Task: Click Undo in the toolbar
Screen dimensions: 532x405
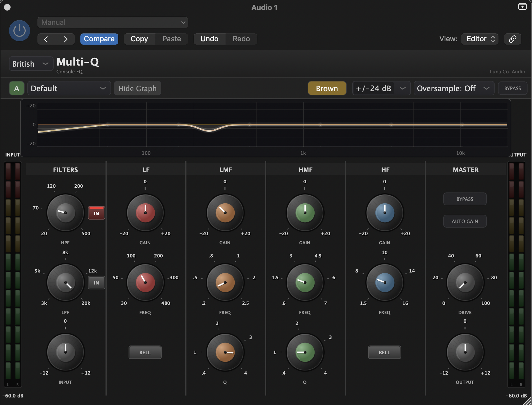Action: tap(209, 39)
